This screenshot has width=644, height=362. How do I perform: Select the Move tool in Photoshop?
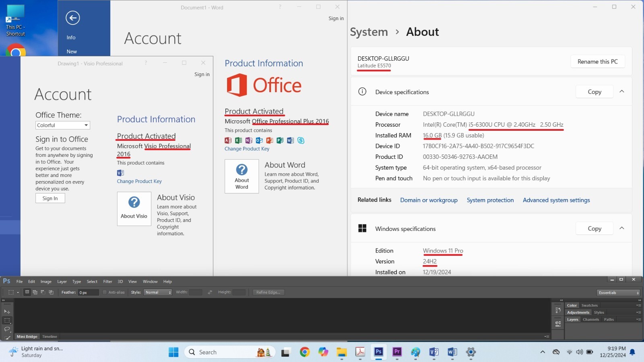(x=7, y=312)
